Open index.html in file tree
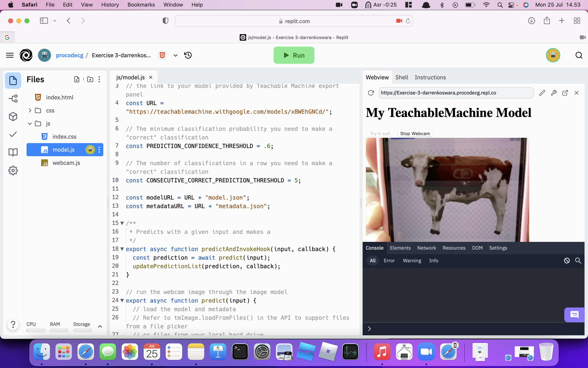The image size is (588, 368). pyautogui.click(x=60, y=97)
